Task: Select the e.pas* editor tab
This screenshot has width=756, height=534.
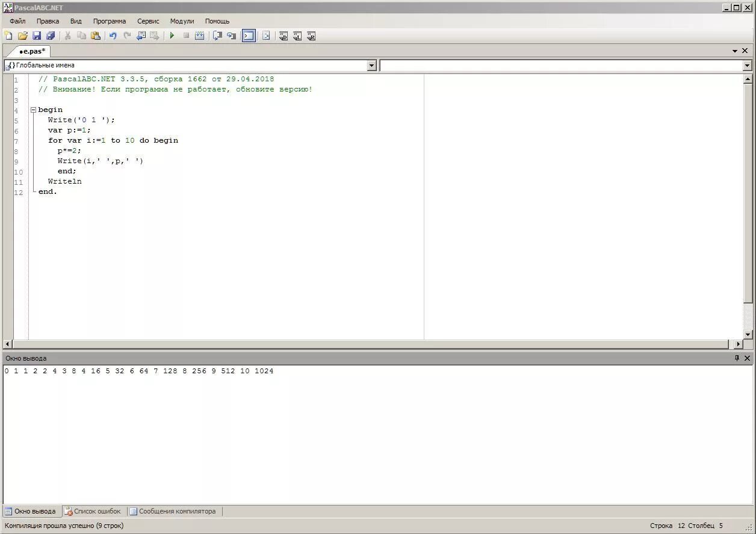Action: pyautogui.click(x=32, y=51)
